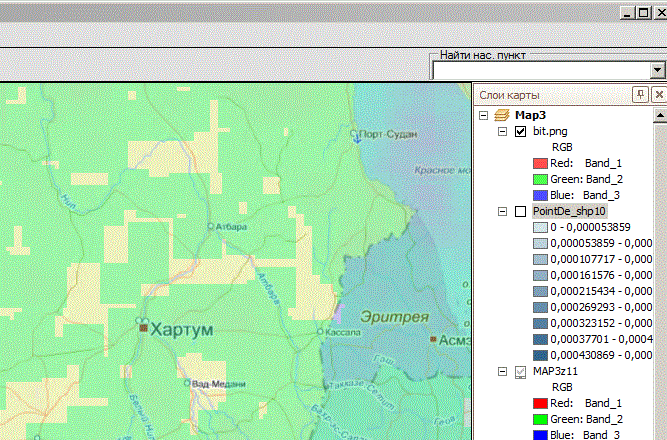Screen dimensions: 667x440
Task: Click the Red Band_1 swatch under bit.png
Action: [x=540, y=163]
